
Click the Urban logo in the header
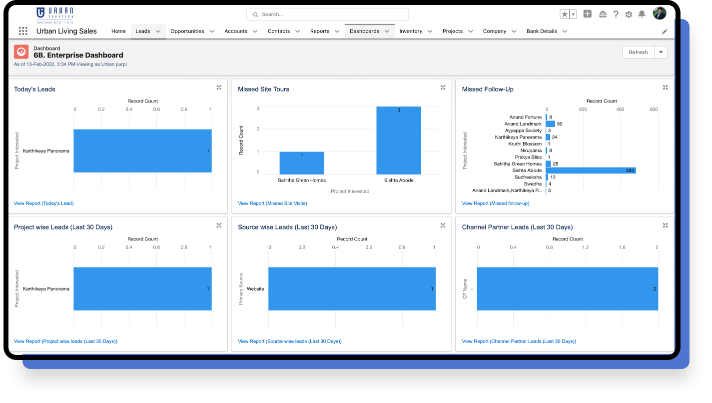tap(54, 15)
